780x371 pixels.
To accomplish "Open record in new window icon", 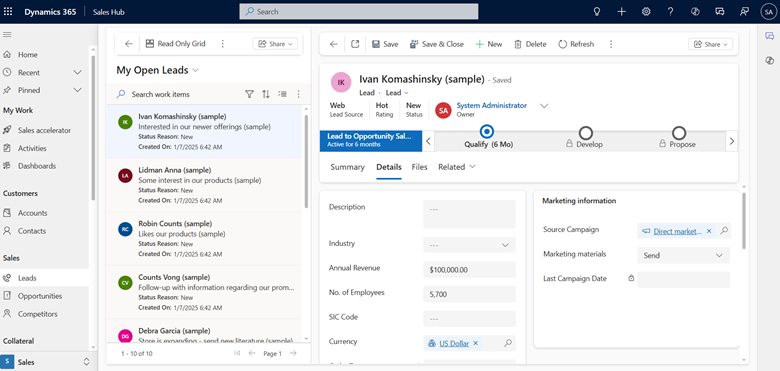I will pos(355,44).
